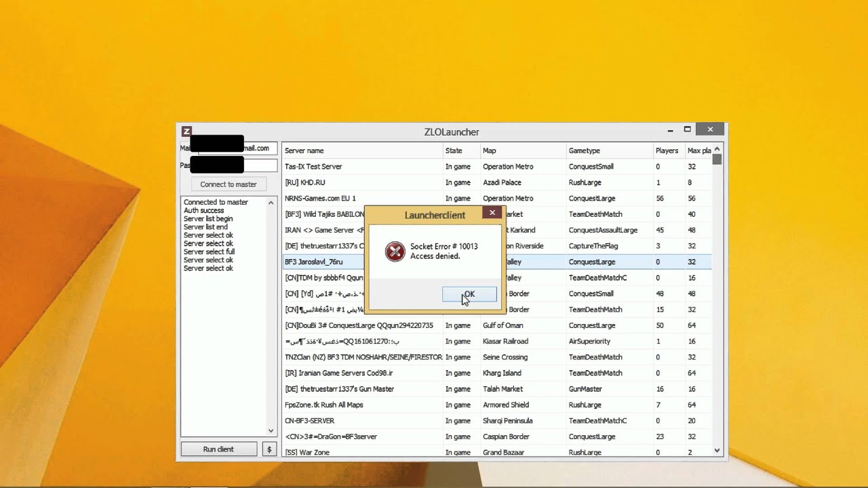Sort by State column header
Screen dimensions: 868x488
click(x=461, y=150)
